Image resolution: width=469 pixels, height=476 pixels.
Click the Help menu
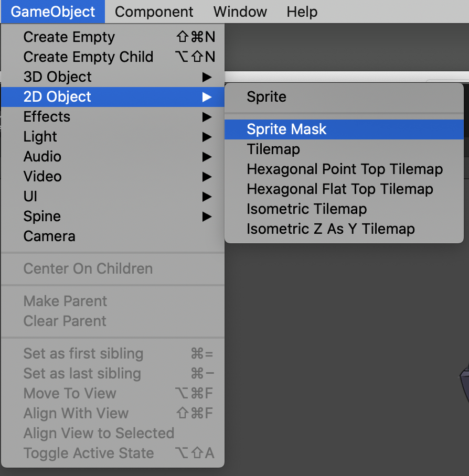(x=302, y=12)
